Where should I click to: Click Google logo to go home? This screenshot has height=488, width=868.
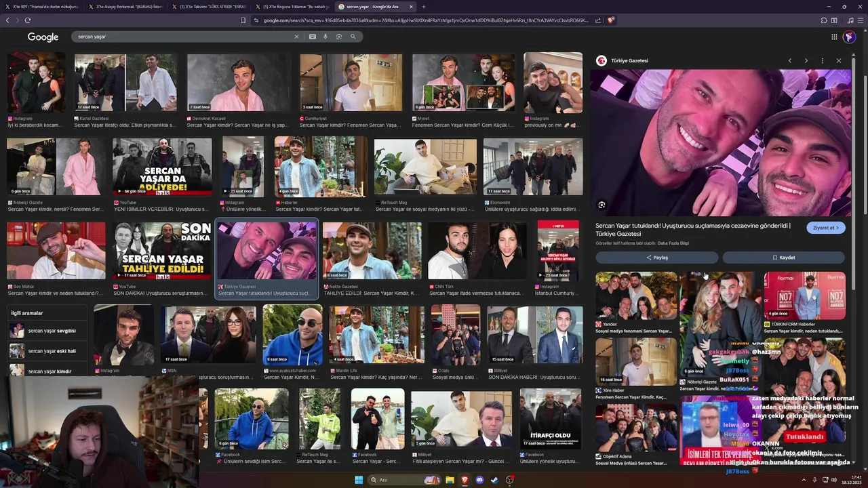pyautogui.click(x=43, y=37)
